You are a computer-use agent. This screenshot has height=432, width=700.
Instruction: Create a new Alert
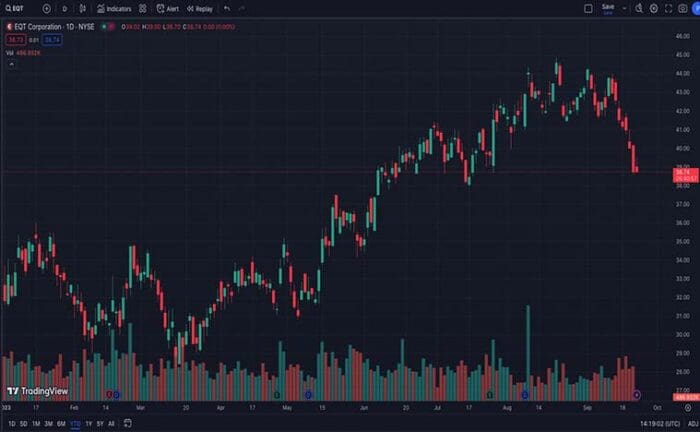168,8
